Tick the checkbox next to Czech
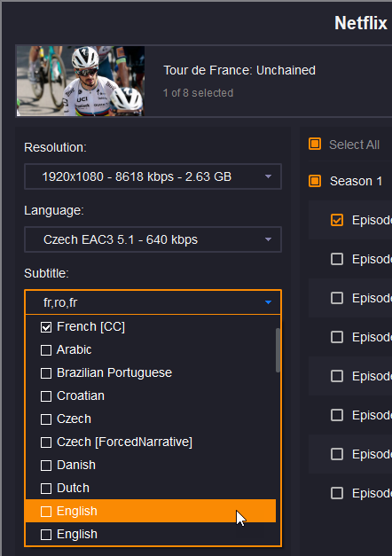392x556 pixels. [46, 419]
